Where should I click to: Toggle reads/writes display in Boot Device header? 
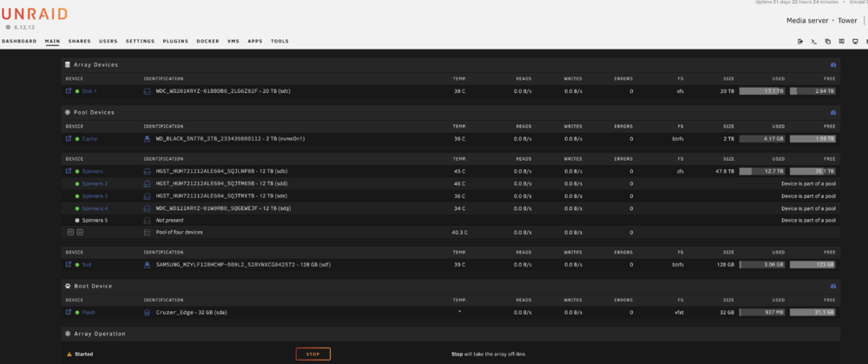click(833, 287)
